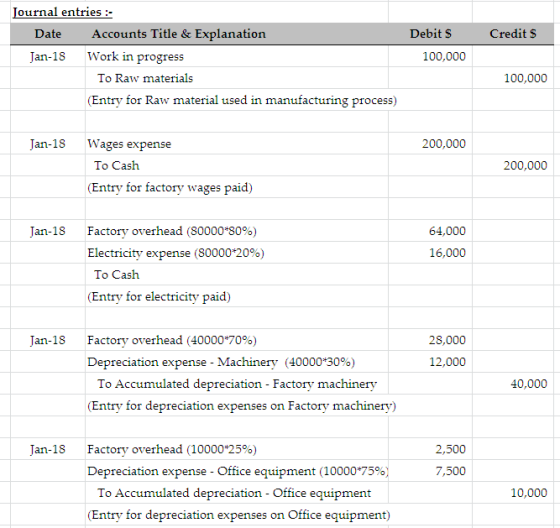
Task: Select the 200,000 credit value
Action: click(525, 165)
